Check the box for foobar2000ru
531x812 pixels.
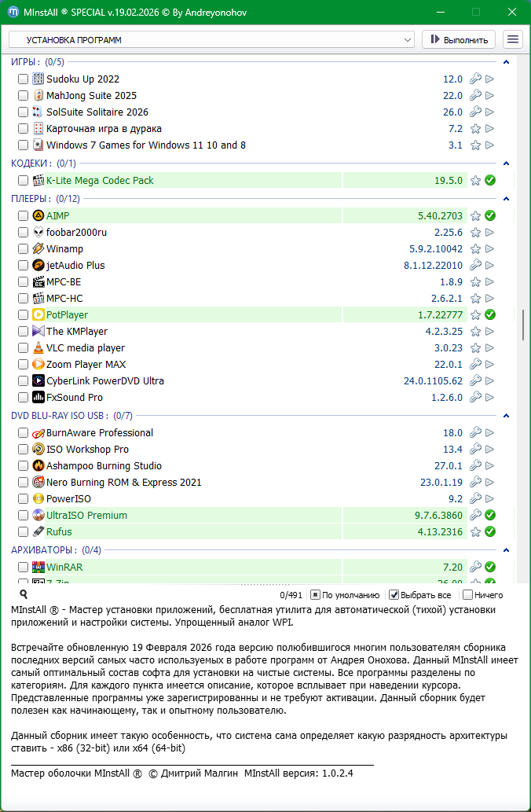24,233
